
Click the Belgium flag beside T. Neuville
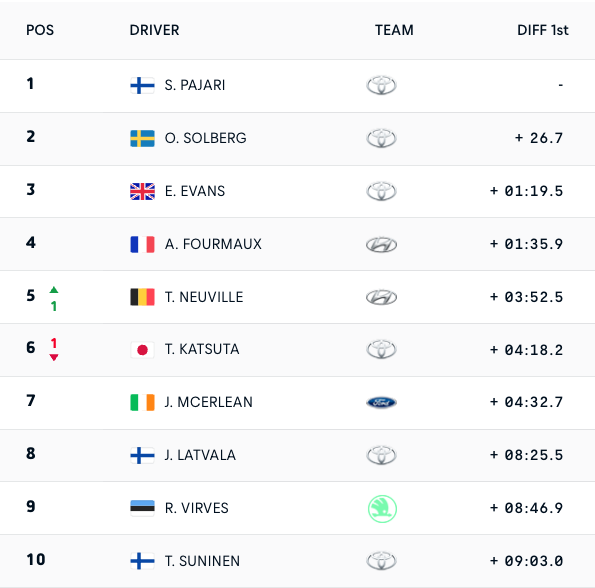tap(142, 297)
